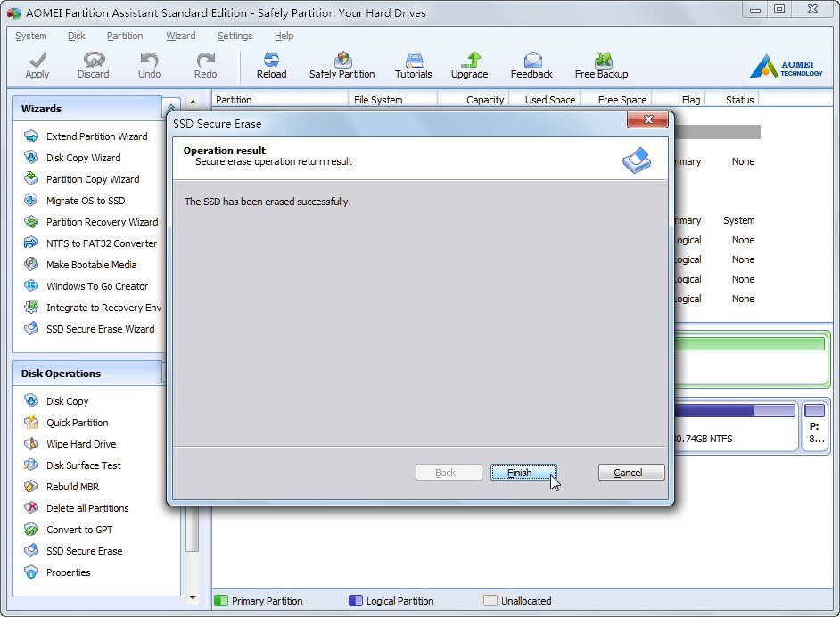Click the Quick Partition icon
840x617 pixels.
coord(31,422)
